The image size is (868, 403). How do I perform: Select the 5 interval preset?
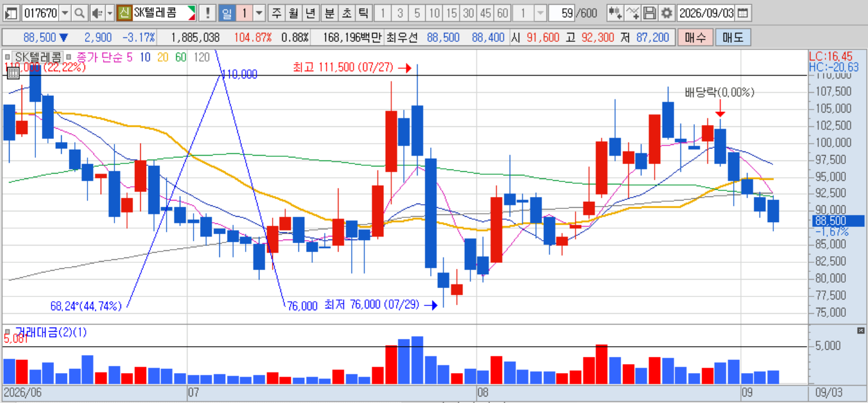pyautogui.click(x=417, y=13)
